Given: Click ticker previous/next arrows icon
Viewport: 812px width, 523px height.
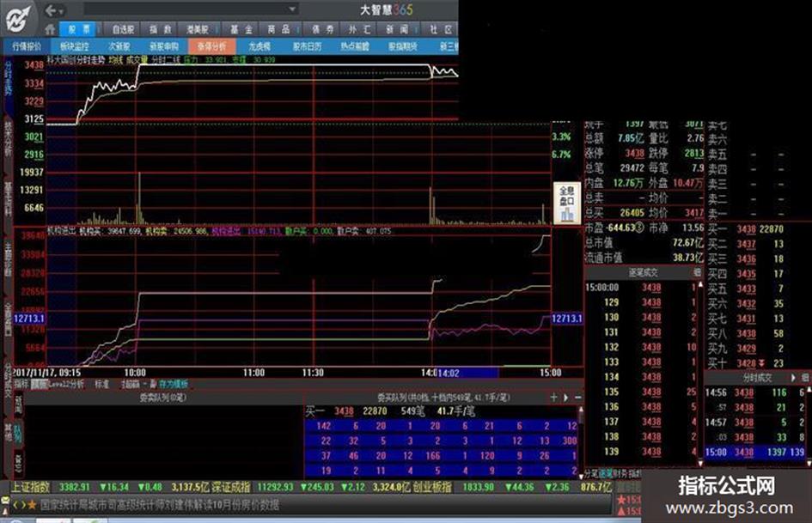Looking at the screenshot, I should 19,504.
